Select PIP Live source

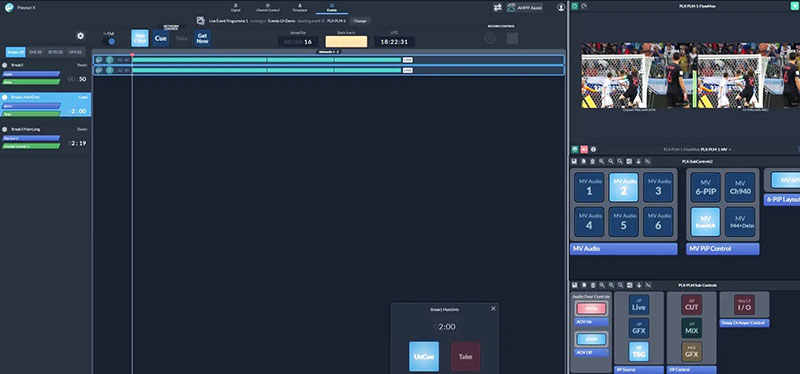tap(639, 305)
